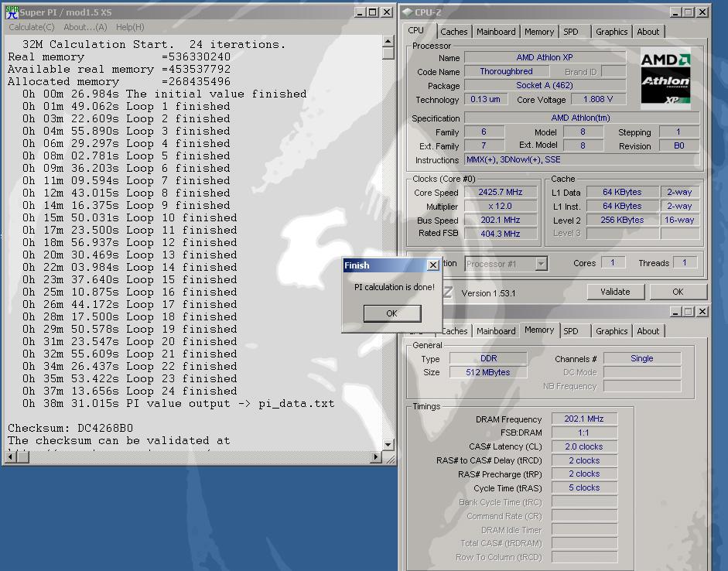Image resolution: width=728 pixels, height=571 pixels.
Task: Click the Cycle Time (tRAS) value '5 clocks'
Action: tap(584, 488)
